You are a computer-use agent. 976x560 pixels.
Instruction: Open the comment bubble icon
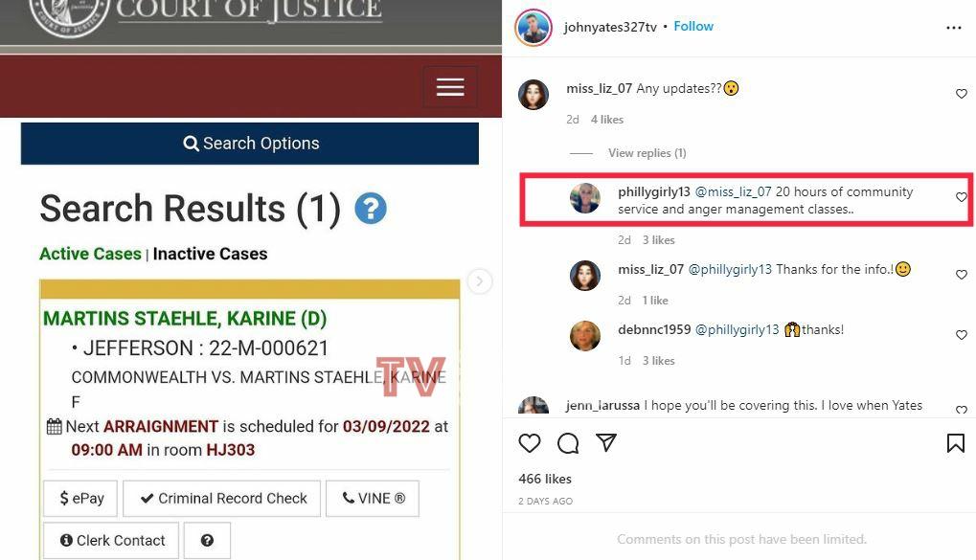pos(568,443)
